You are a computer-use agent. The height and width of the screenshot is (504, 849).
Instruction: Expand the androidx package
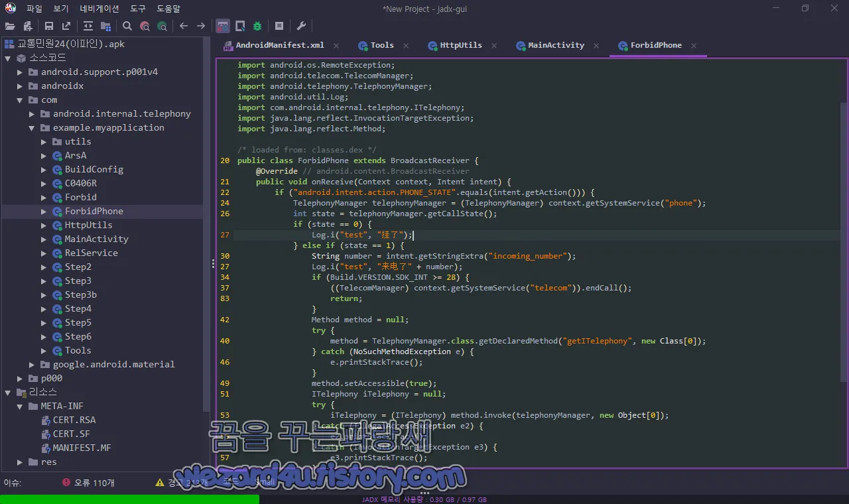(20, 86)
